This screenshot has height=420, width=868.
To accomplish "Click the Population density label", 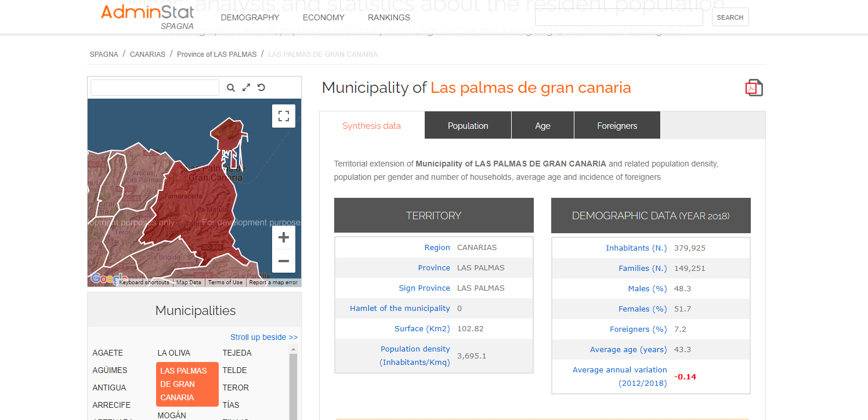I will click(x=415, y=356).
